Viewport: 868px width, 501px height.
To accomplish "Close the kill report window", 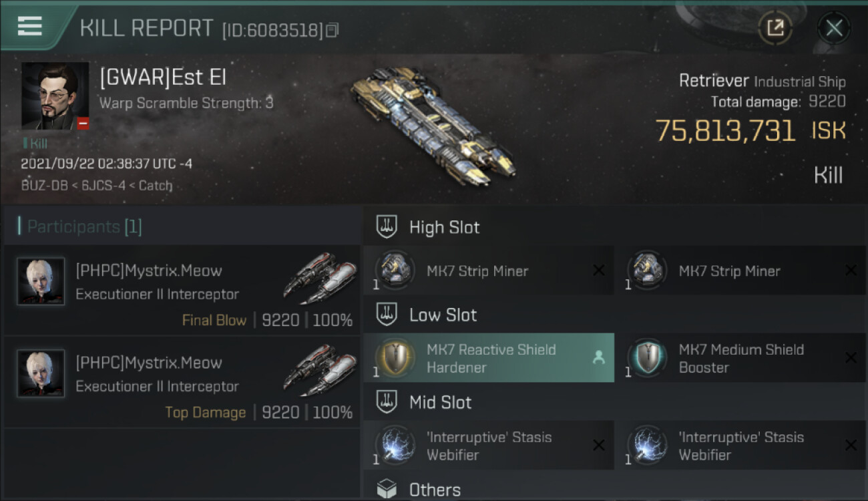I will click(834, 28).
